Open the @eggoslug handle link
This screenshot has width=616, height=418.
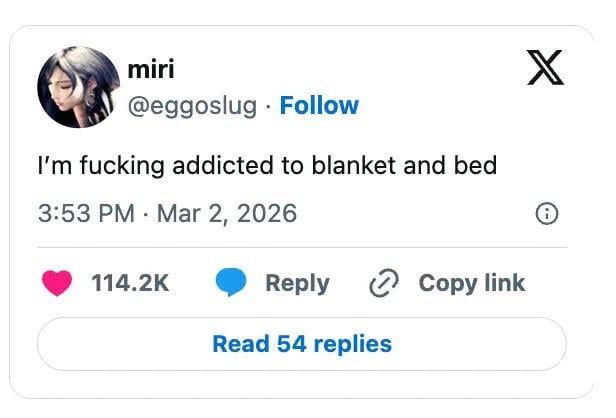coord(193,105)
